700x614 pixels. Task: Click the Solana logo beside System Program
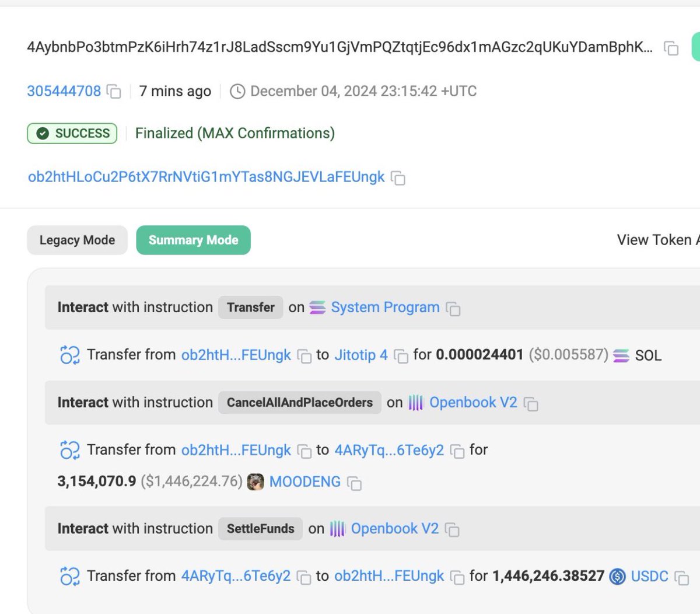click(x=317, y=308)
